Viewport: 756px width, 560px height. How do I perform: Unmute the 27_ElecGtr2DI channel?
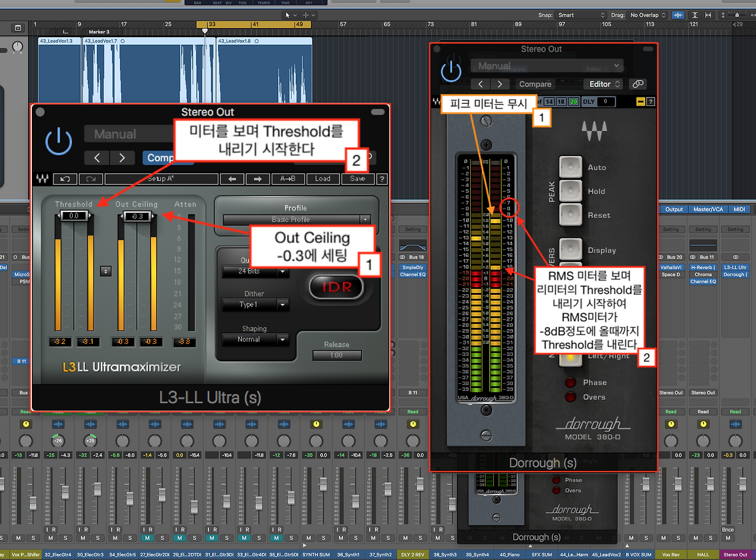pyautogui.click(x=146, y=538)
